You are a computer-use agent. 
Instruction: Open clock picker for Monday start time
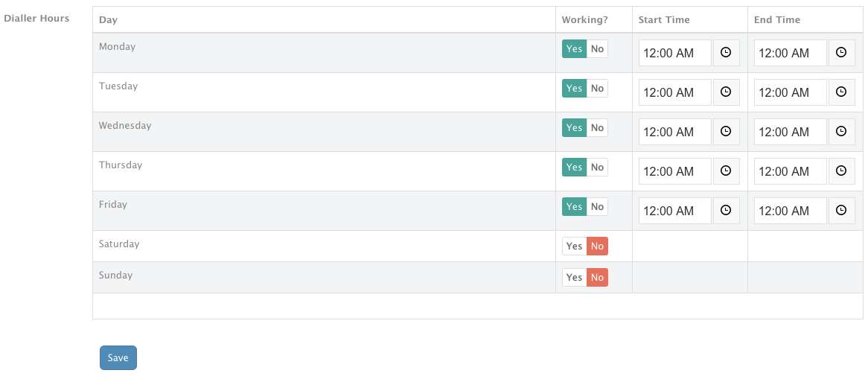726,53
